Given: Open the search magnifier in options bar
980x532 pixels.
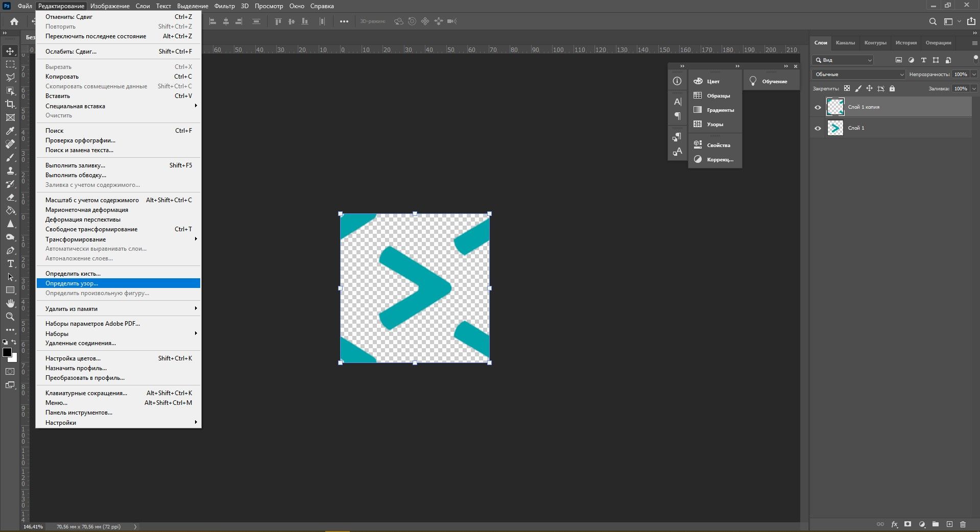Looking at the screenshot, I should (x=933, y=21).
